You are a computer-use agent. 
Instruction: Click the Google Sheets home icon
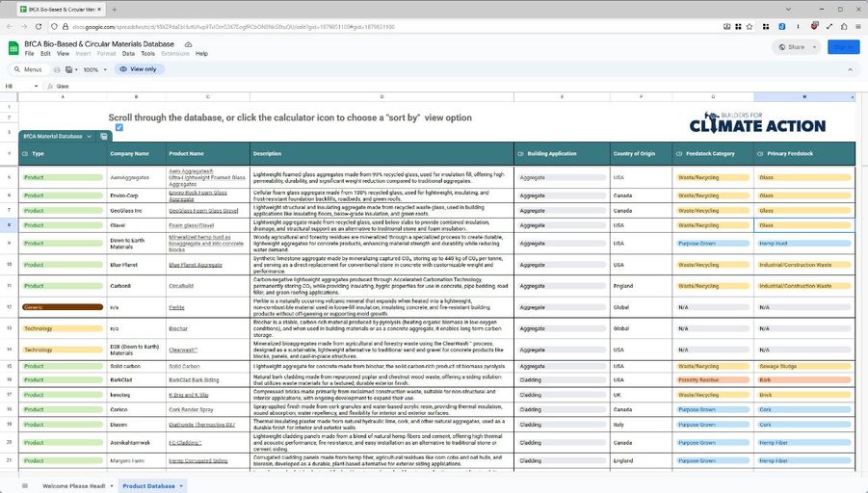tap(13, 47)
